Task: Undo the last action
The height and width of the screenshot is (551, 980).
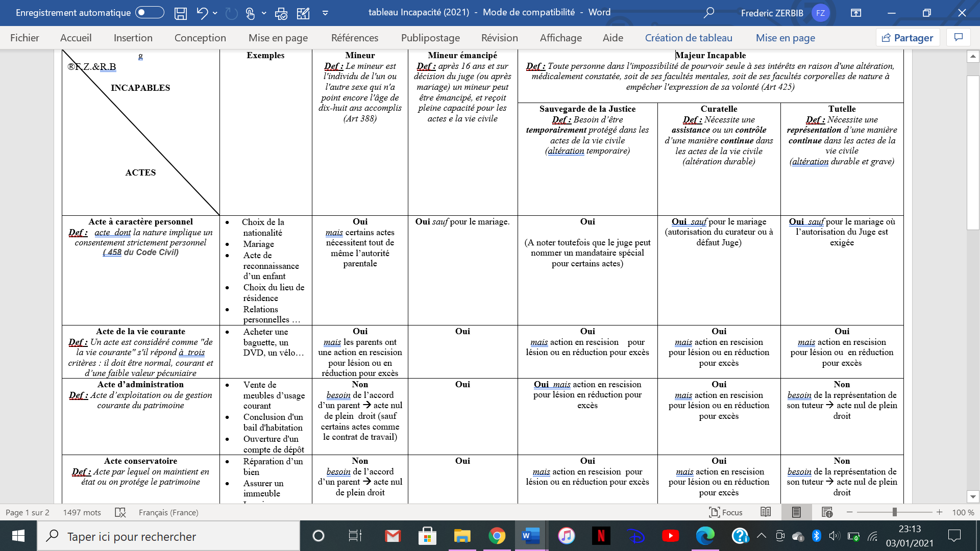Action: (x=202, y=13)
